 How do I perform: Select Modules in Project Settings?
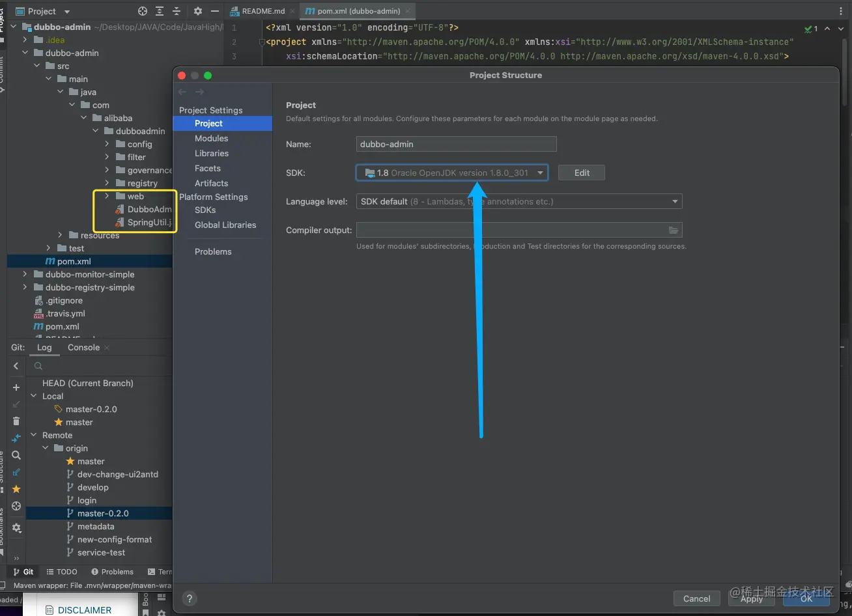(x=212, y=138)
